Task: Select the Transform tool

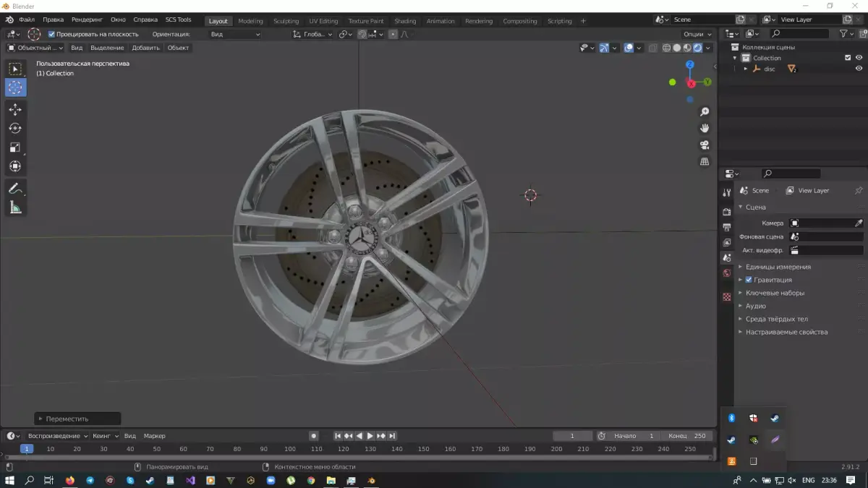Action: click(15, 166)
